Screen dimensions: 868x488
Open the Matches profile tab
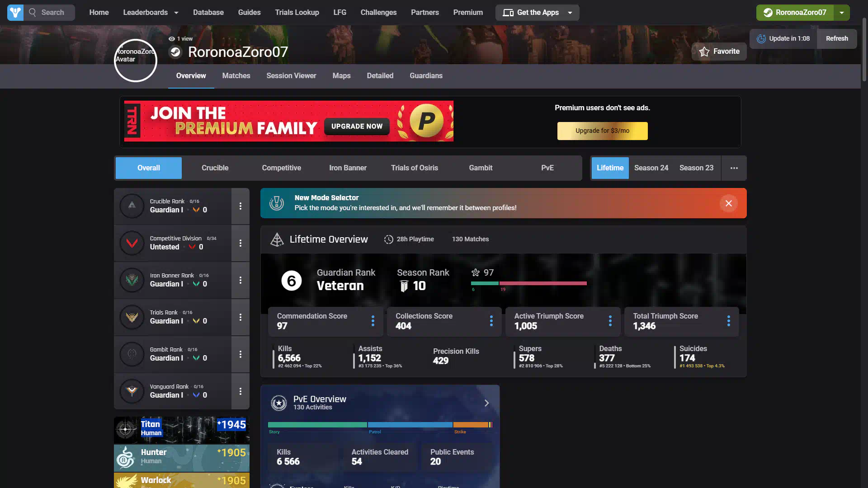pos(236,76)
